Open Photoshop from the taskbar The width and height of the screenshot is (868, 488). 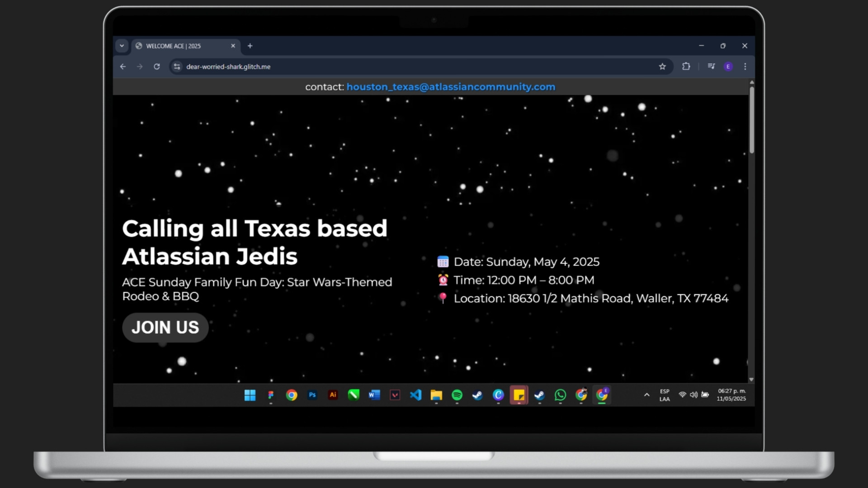click(312, 395)
